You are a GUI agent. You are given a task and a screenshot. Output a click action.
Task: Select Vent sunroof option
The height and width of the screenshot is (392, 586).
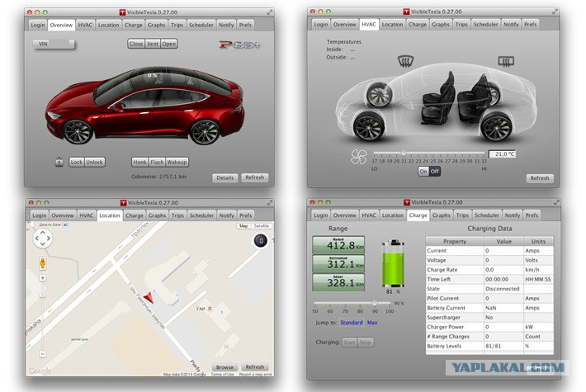pyautogui.click(x=153, y=44)
